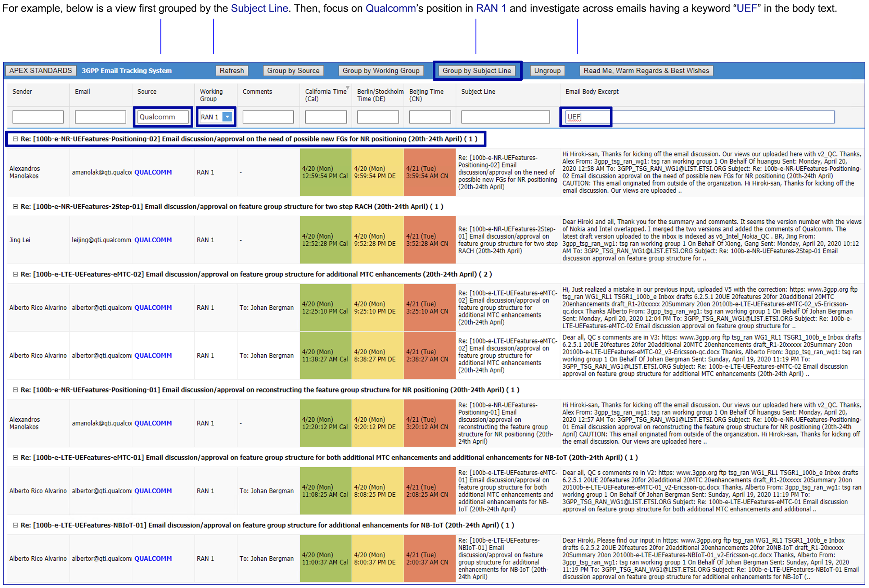Click the Sender filter text box
This screenshot has width=869, height=588.
(38, 117)
